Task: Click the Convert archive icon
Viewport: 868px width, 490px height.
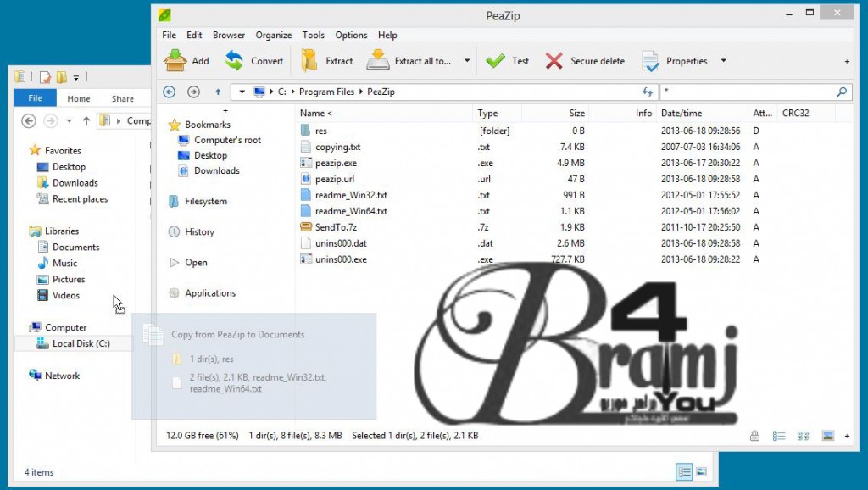Action: (234, 60)
